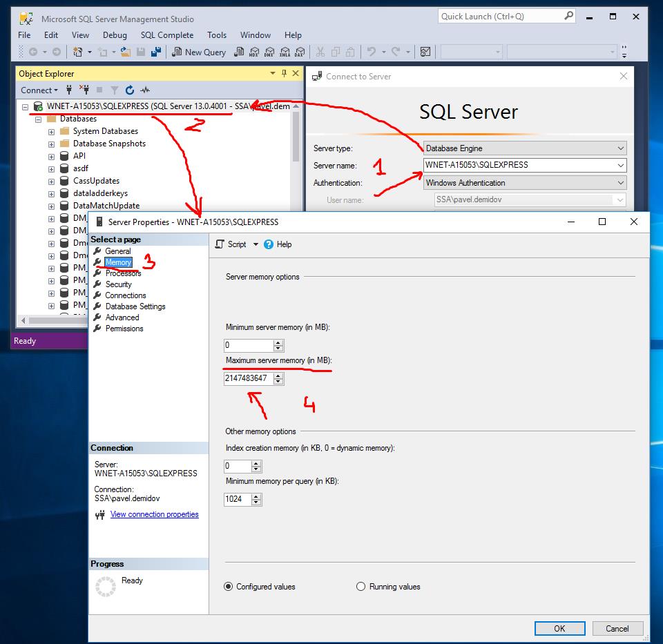Open the Connect dropdown in Object Explorer
This screenshot has height=644, width=663.
[39, 90]
